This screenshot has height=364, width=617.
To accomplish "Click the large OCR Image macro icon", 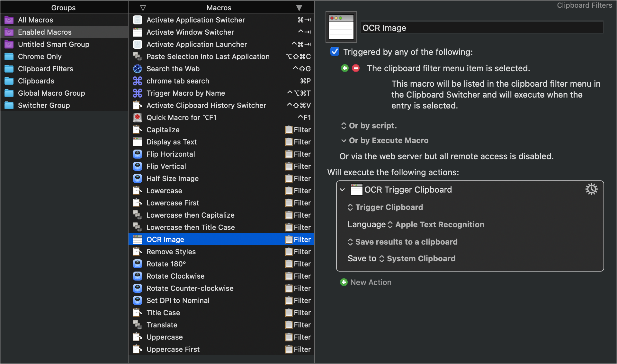I will click(x=341, y=27).
